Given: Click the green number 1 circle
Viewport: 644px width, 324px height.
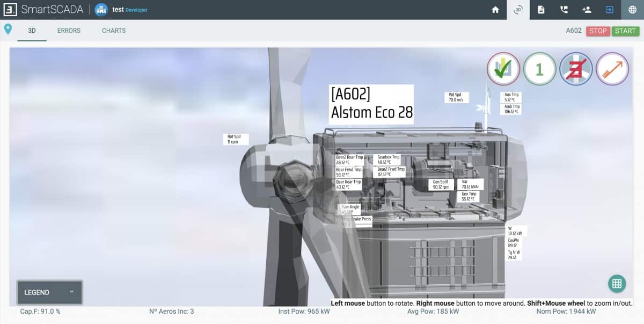Looking at the screenshot, I should pos(539,69).
